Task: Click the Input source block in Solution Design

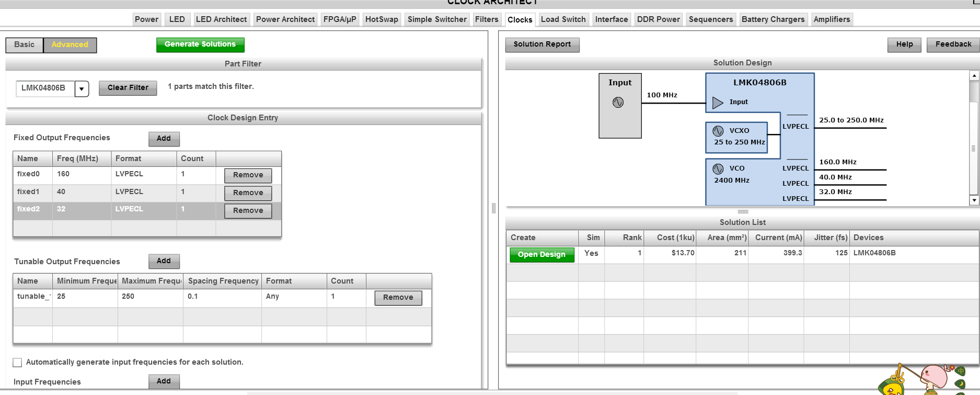Action: 620,106
